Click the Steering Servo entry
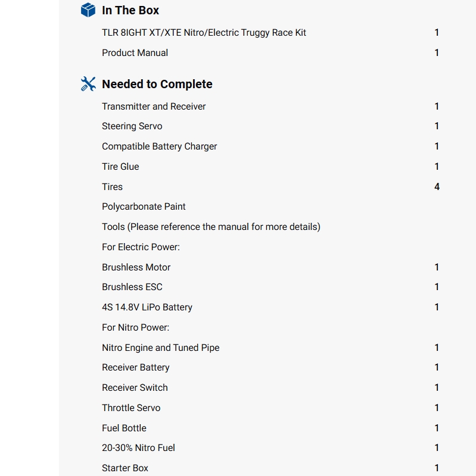 coord(132,126)
